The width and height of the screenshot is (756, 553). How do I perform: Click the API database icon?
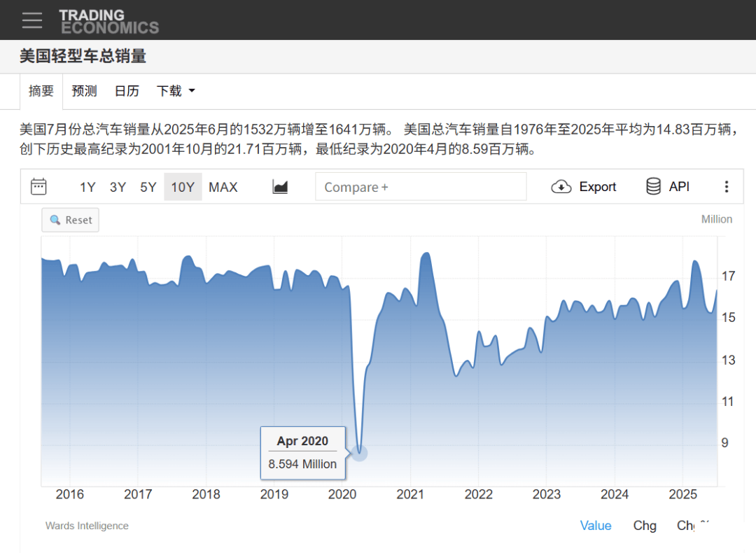653,186
